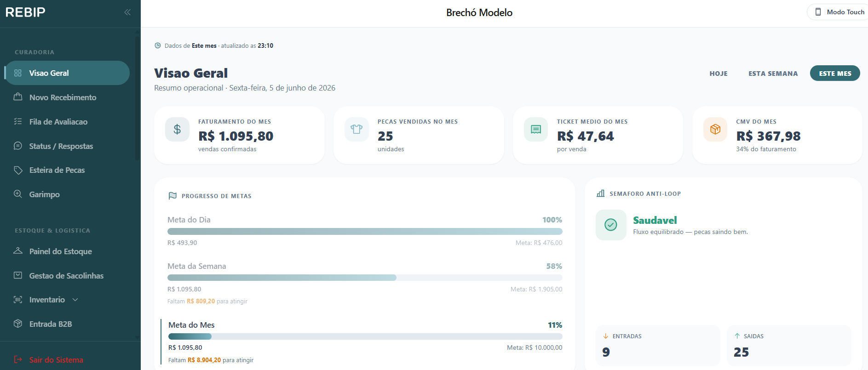Open Gestao de Sacolinhas menu item
868x370 pixels.
67,275
